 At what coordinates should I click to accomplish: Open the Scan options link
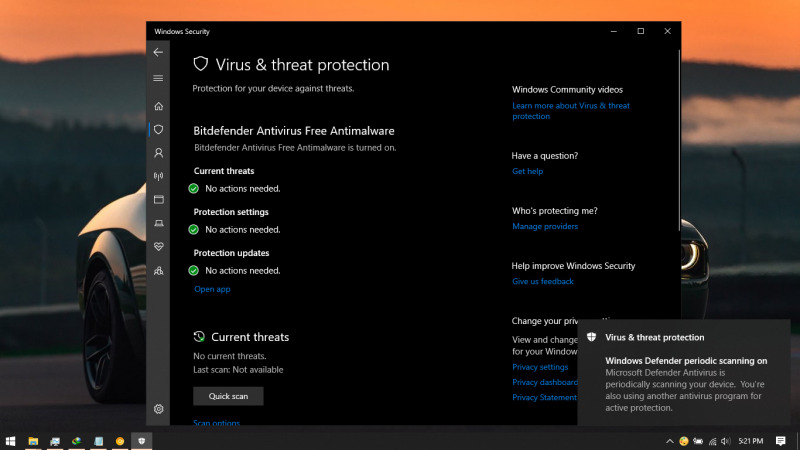216,422
